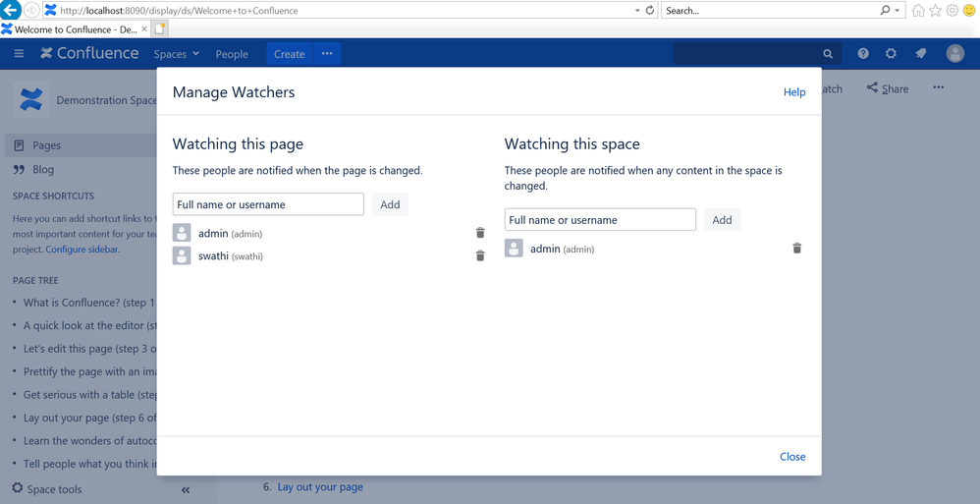Click the magnifier icon in Confluence search
Viewport: 980px width, 504px height.
tap(828, 54)
